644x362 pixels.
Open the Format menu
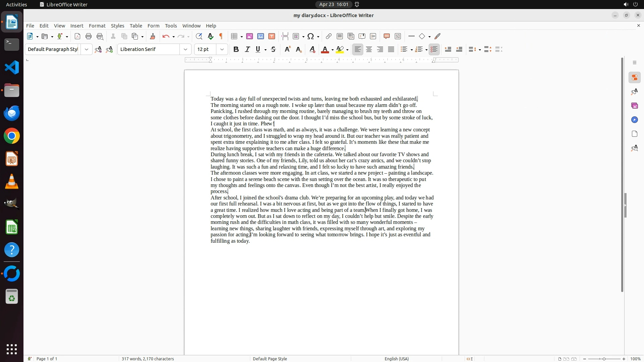coord(97,26)
